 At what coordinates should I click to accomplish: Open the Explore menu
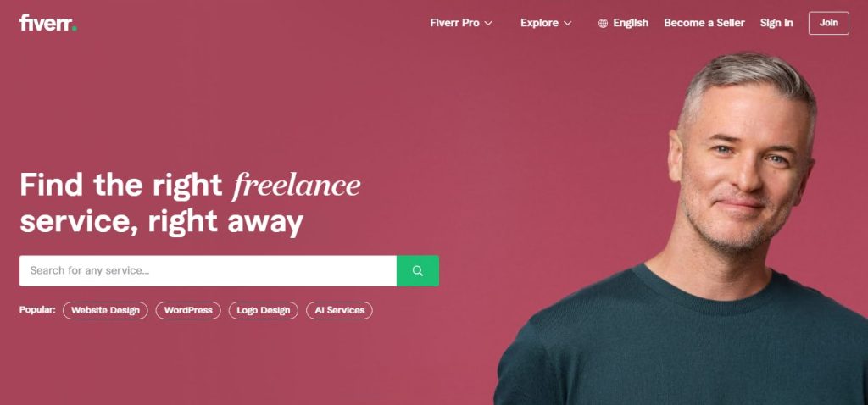click(x=546, y=23)
